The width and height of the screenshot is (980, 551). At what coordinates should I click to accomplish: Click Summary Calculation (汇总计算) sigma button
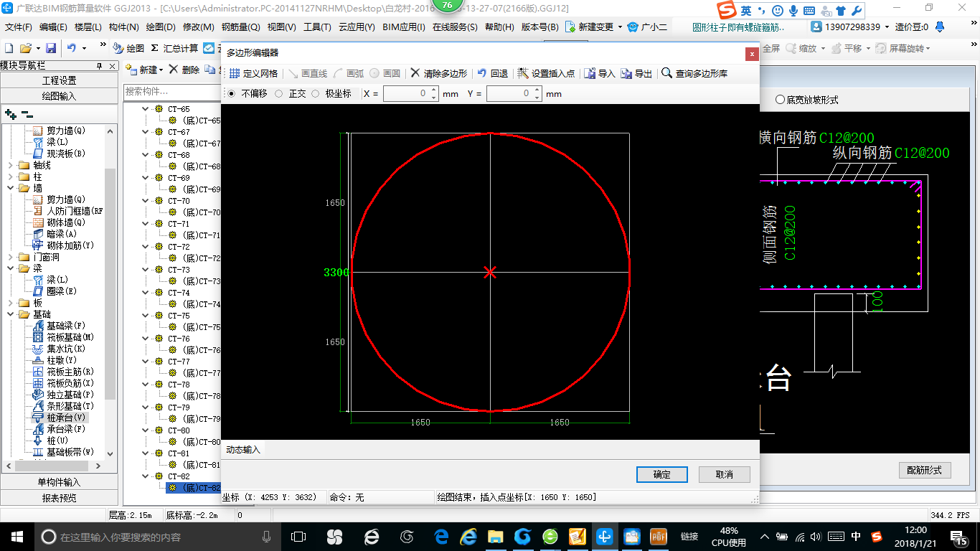point(174,48)
